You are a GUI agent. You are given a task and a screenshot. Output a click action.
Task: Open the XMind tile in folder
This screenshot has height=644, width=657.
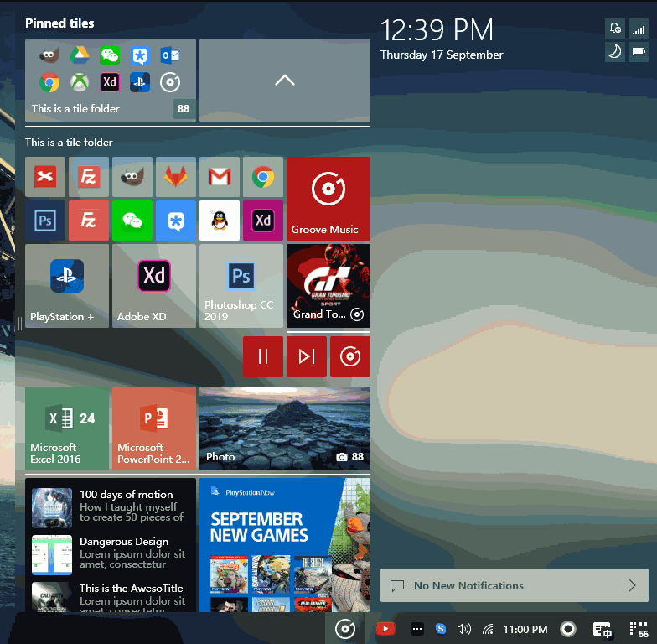[x=45, y=177]
